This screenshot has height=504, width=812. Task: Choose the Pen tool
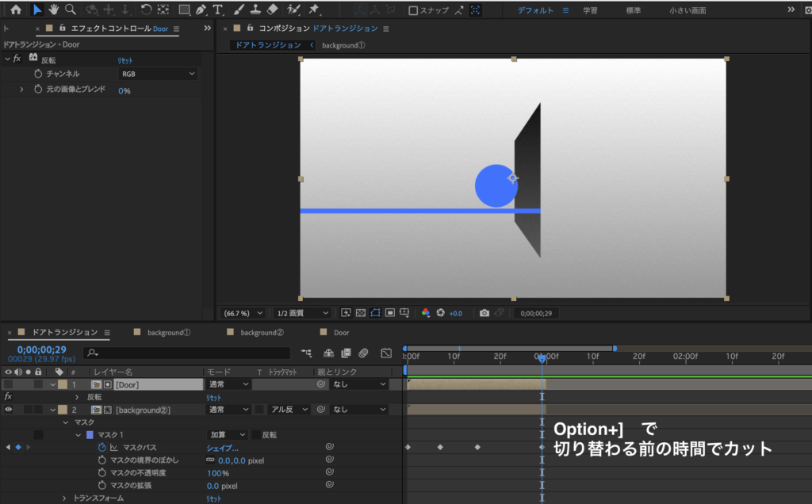point(201,10)
